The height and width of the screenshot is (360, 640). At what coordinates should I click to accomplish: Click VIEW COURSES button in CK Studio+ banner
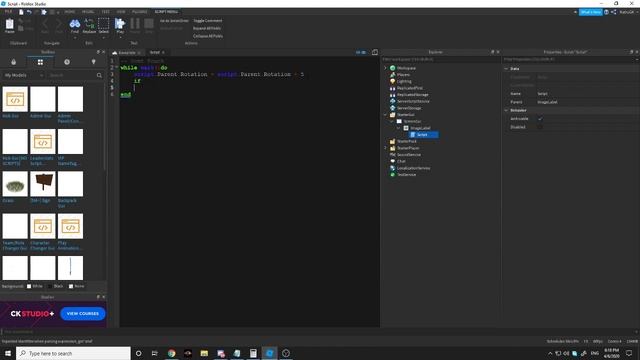pyautogui.click(x=83, y=313)
